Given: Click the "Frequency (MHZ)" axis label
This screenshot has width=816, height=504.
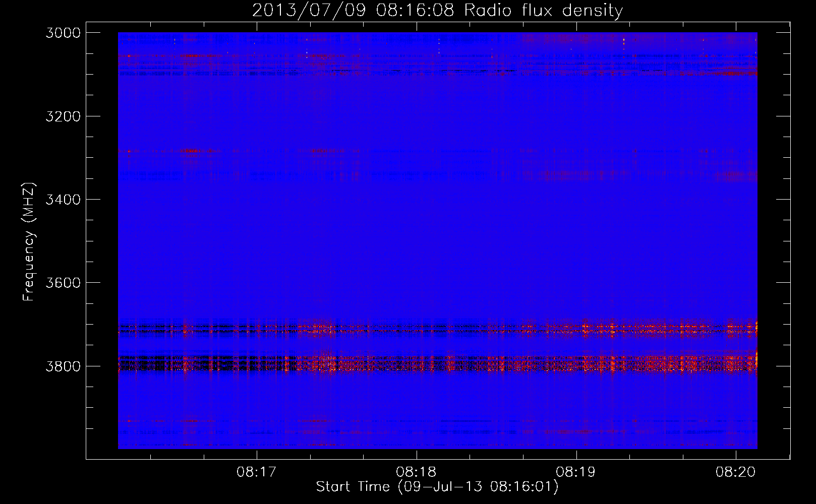Looking at the screenshot, I should click(x=29, y=242).
